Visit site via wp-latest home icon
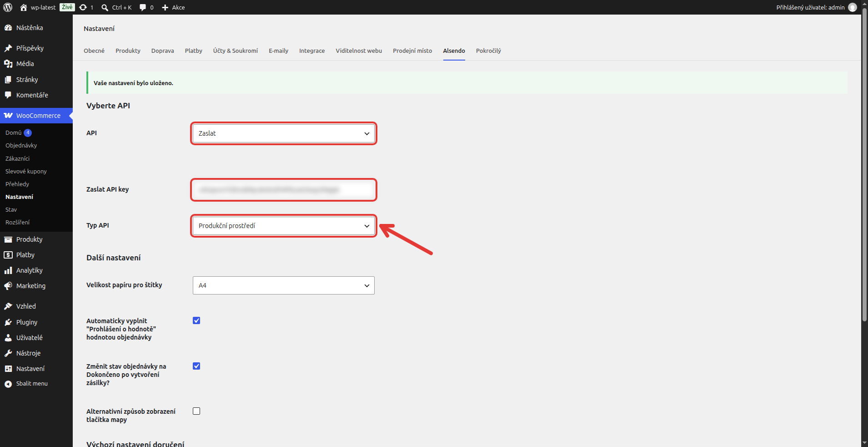Image resolution: width=868 pixels, height=447 pixels. tap(24, 7)
